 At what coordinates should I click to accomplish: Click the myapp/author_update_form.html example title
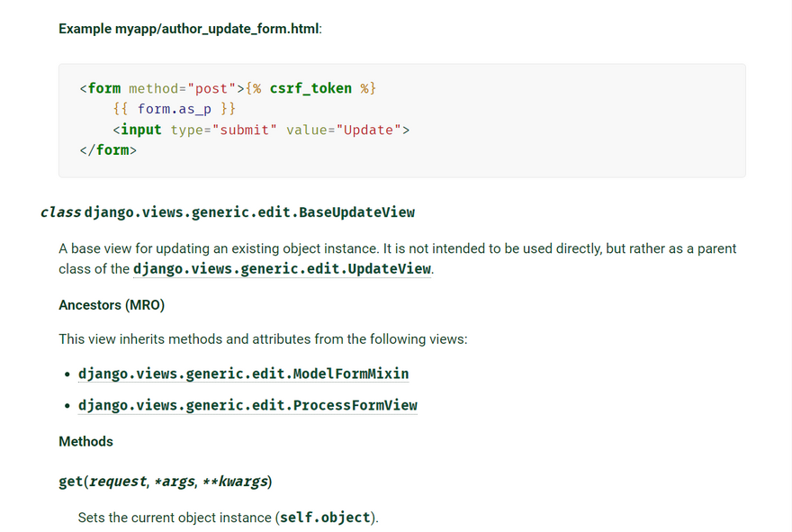190,29
